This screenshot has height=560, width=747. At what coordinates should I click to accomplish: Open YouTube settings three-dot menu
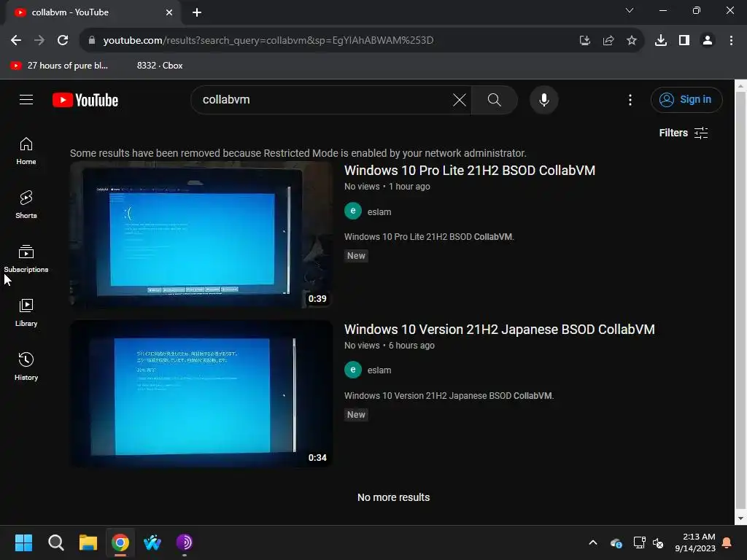(630, 100)
